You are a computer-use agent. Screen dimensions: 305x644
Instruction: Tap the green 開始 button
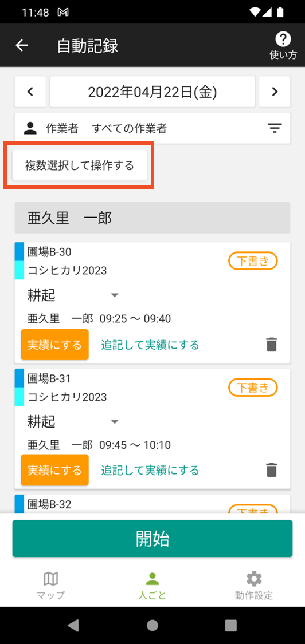[152, 539]
